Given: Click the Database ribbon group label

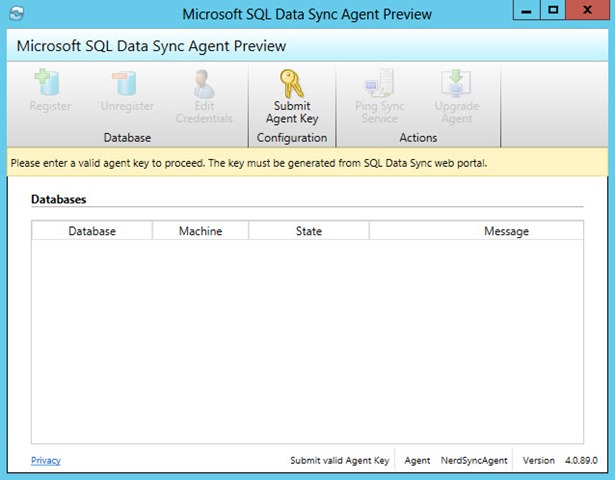Looking at the screenshot, I should tap(127, 138).
